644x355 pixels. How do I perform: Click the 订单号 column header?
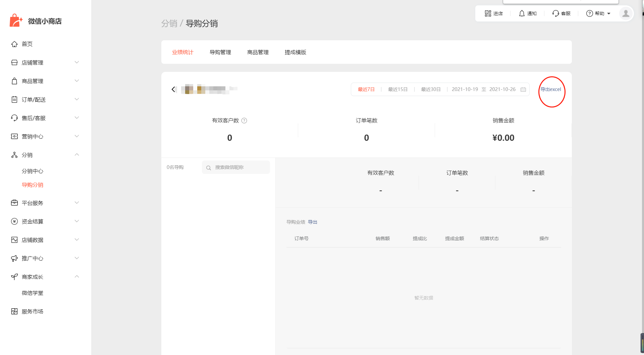pos(302,238)
